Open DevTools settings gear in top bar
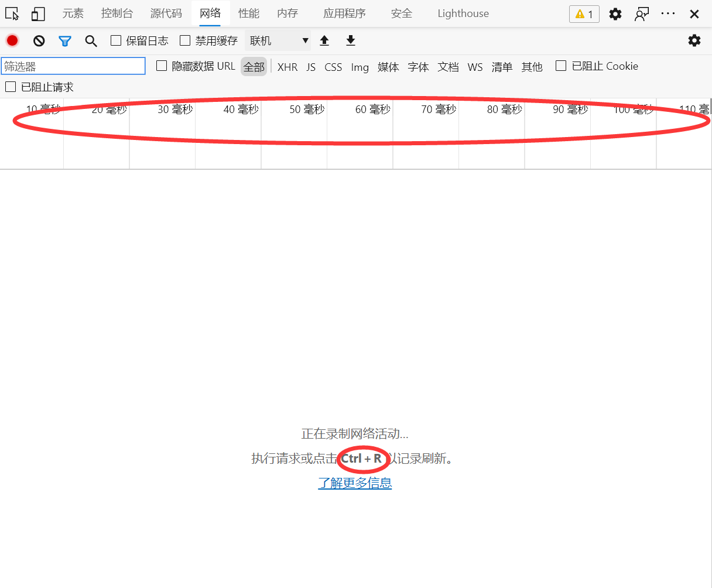 click(x=615, y=13)
